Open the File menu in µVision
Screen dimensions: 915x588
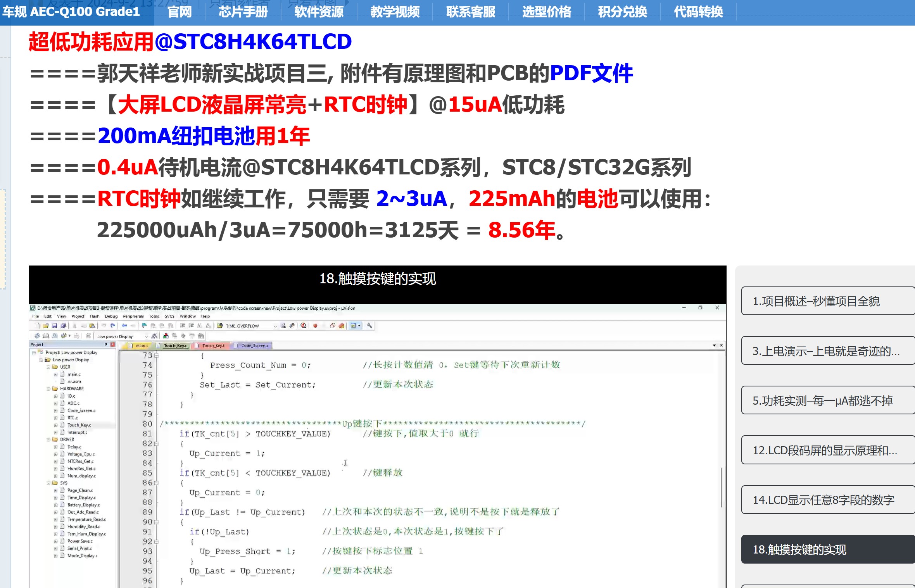[x=35, y=316]
